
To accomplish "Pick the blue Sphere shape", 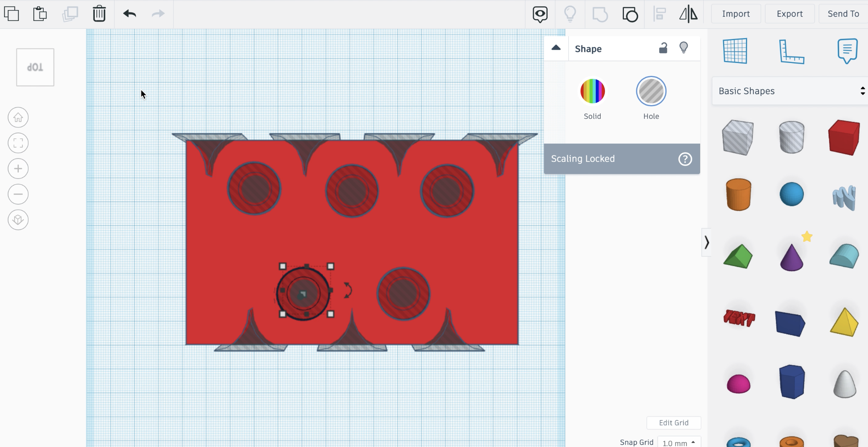I will pos(791,194).
